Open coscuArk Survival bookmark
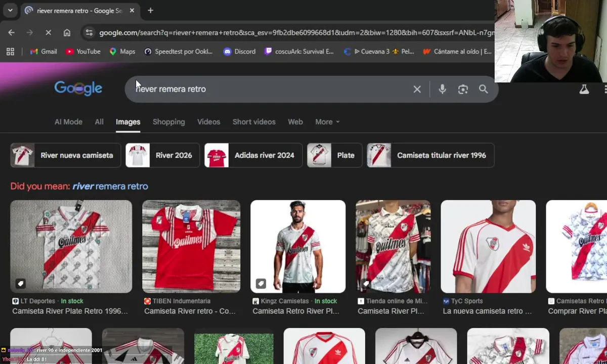The width and height of the screenshot is (607, 364). tap(299, 52)
